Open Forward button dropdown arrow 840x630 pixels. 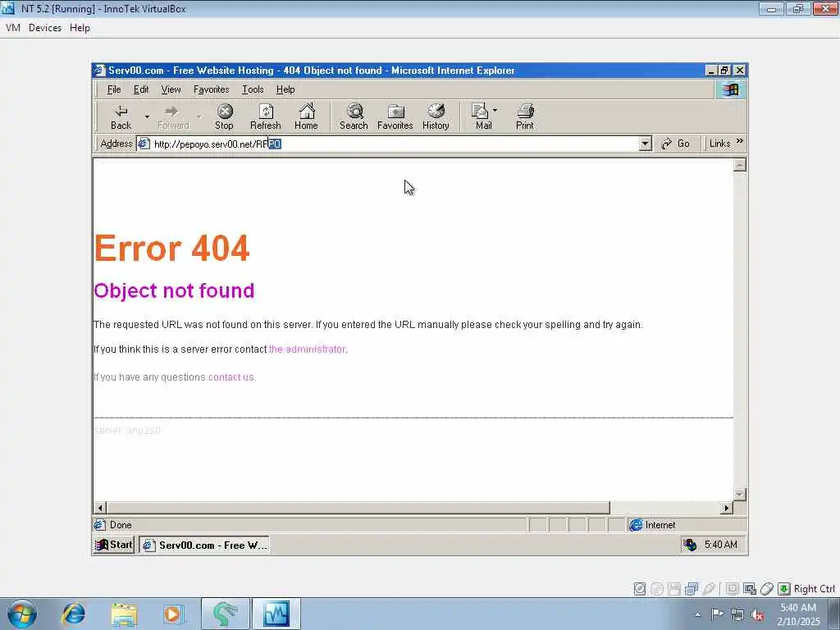(x=199, y=116)
